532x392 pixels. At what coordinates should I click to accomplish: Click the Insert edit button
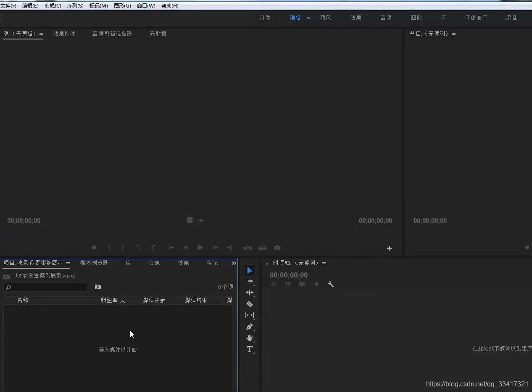248,248
